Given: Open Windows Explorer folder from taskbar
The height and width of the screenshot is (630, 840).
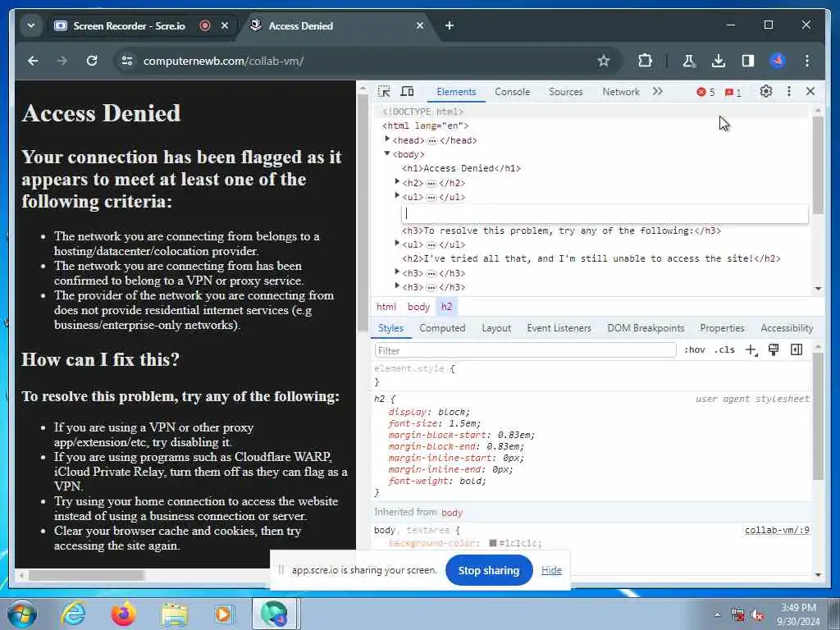Looking at the screenshot, I should coord(174,614).
